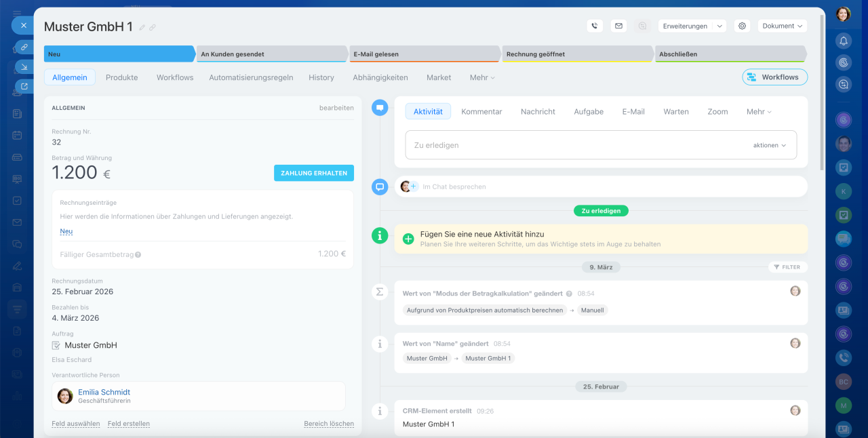Click the phone call icon in header
Image resolution: width=868 pixels, height=438 pixels.
tap(595, 26)
